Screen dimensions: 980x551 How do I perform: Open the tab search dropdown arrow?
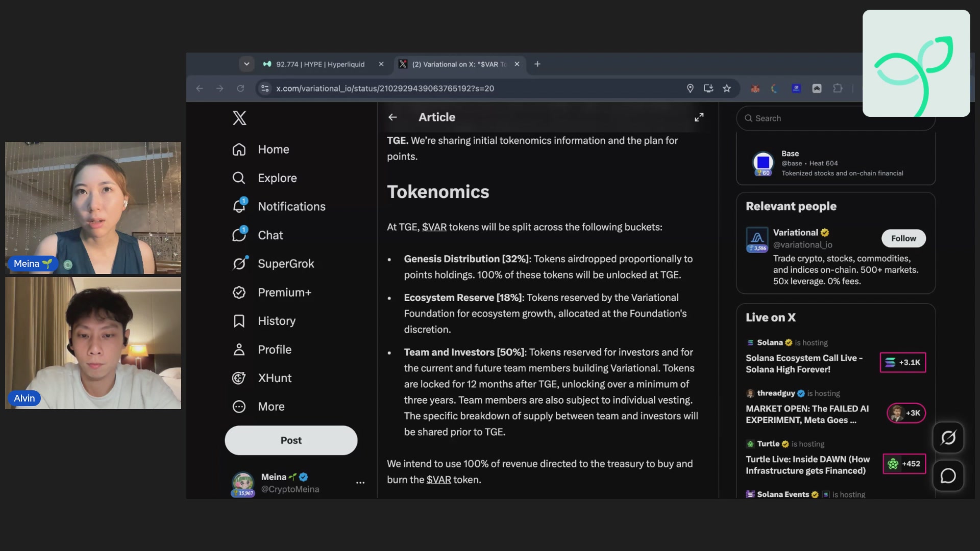click(247, 64)
